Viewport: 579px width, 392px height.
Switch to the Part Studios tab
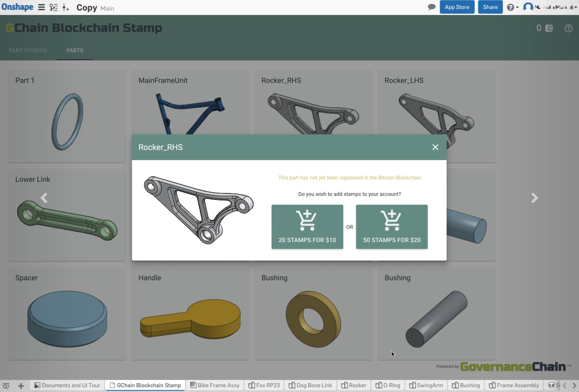(28, 50)
